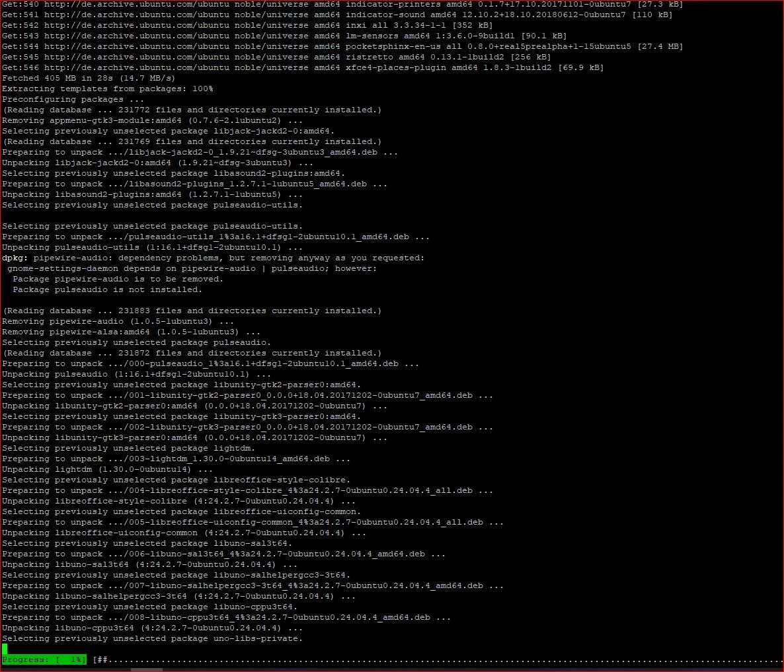Click 'Unpacking libuno-salhelpergcc3-3t64' line
Screen dimensions: 784x672
tap(178, 596)
